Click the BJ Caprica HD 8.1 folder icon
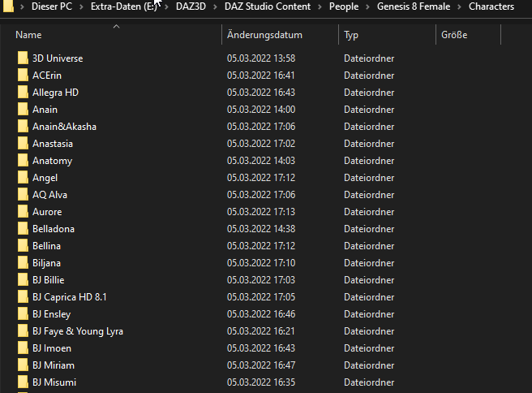 23,297
